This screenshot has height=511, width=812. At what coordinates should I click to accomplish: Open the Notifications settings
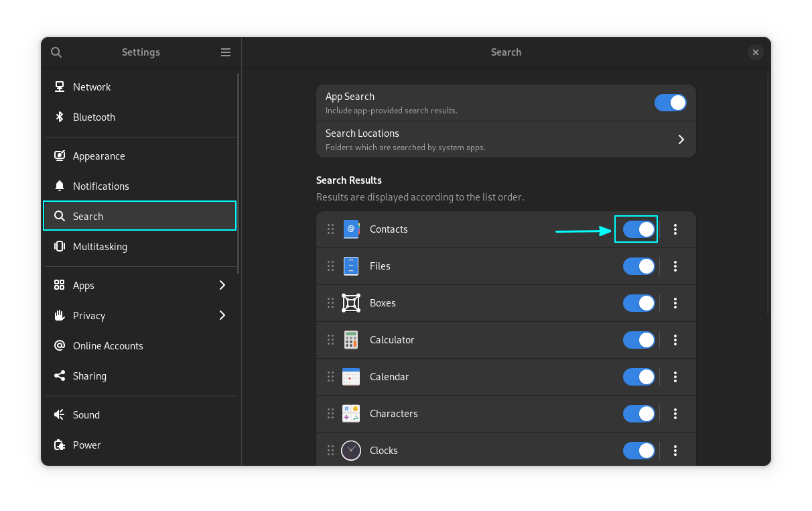pos(100,186)
